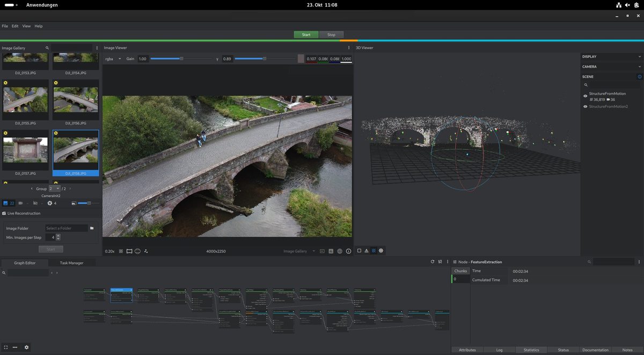Click the Stop button
Viewport: 644px width, 355px height.
(331, 35)
